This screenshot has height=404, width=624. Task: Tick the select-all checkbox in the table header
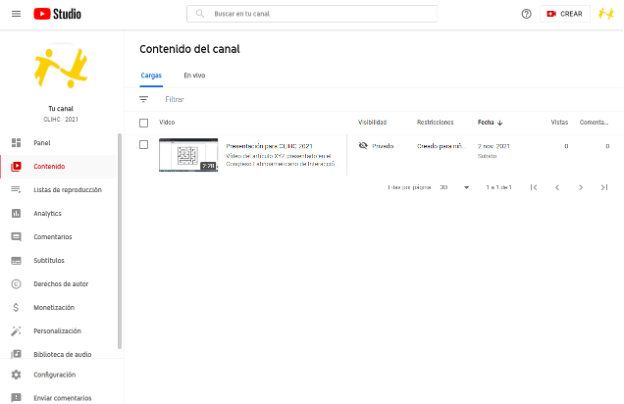[x=144, y=123]
